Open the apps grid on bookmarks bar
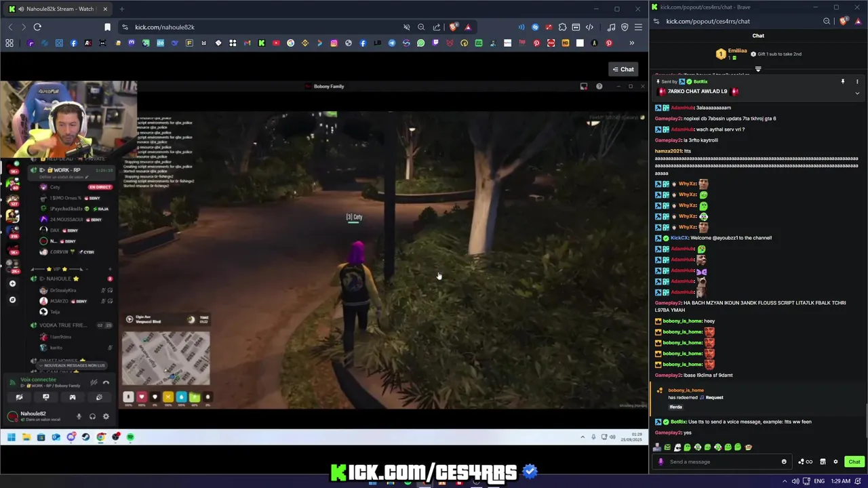This screenshot has width=868, height=488. (9, 43)
